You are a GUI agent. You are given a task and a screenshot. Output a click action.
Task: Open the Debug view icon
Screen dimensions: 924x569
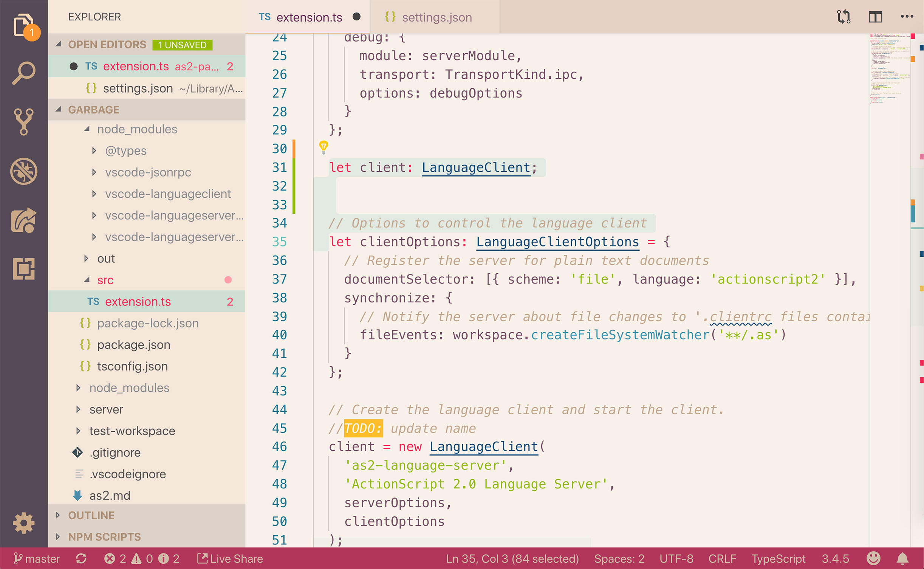23,171
